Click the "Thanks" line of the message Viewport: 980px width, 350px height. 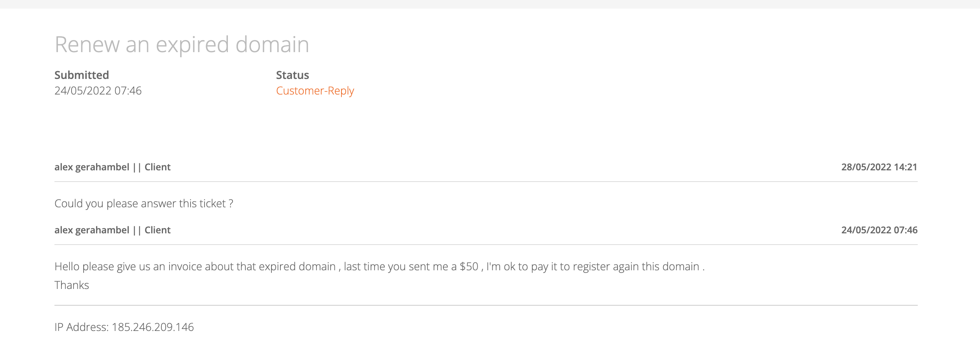point(72,285)
